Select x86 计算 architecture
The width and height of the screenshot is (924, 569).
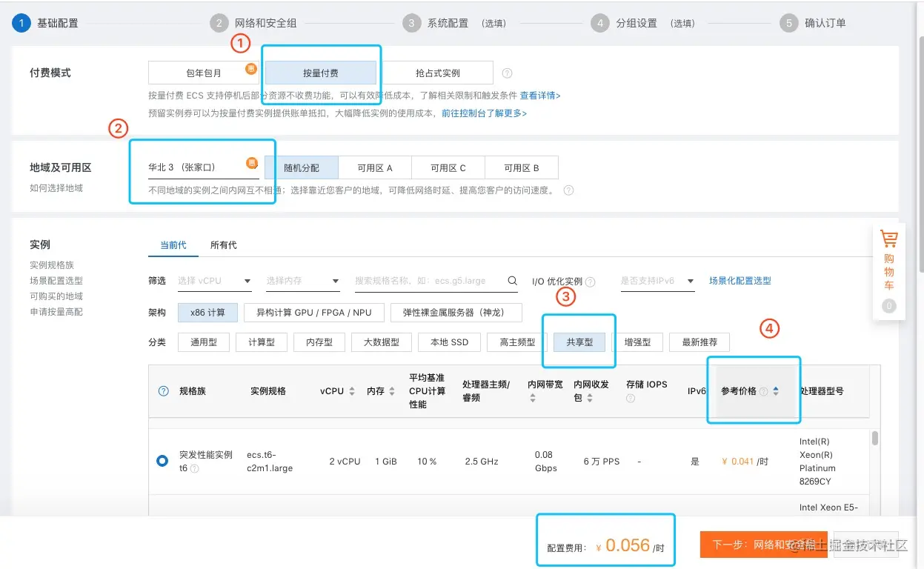point(207,313)
